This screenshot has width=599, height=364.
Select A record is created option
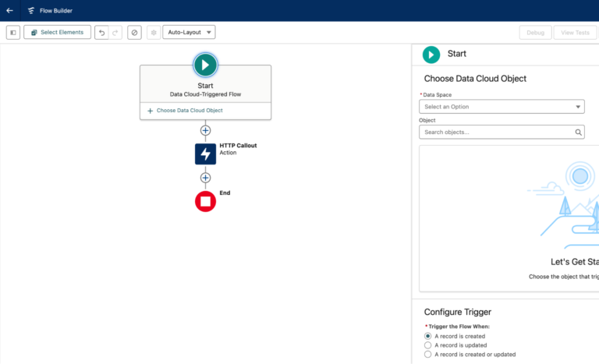[428, 336]
